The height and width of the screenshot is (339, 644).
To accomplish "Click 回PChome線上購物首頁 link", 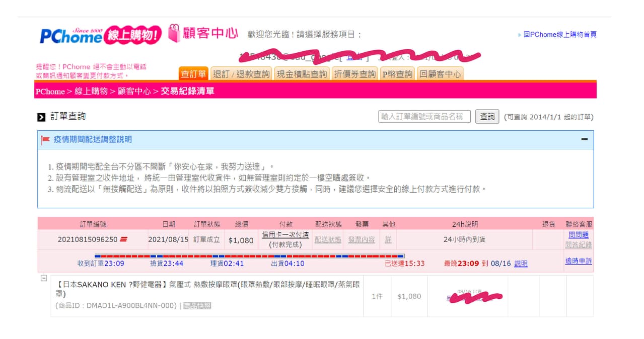I will coord(560,35).
